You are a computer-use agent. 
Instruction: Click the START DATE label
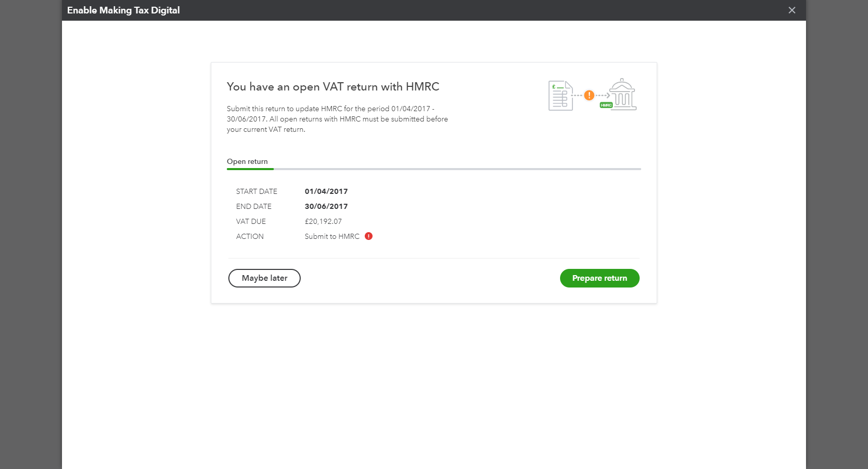(257, 191)
